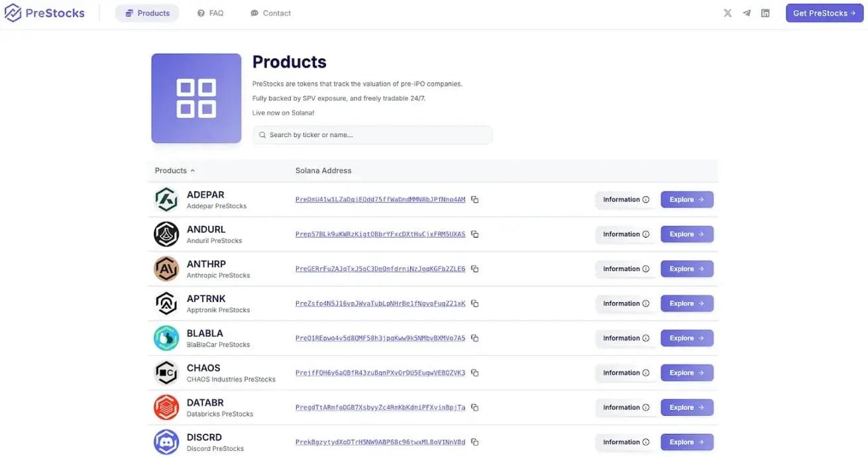The height and width of the screenshot is (457, 868).
Task: Show Information for BLABLA PreStocks
Action: pyautogui.click(x=625, y=338)
